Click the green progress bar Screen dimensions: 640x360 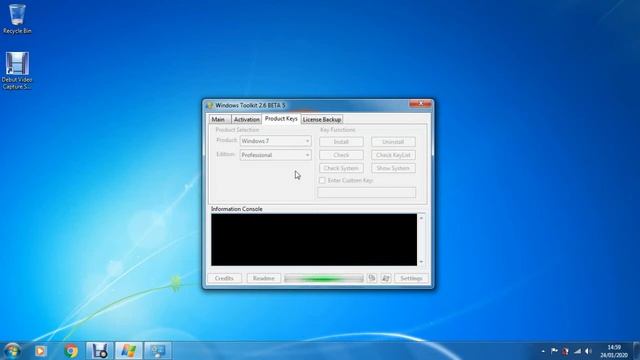pyautogui.click(x=324, y=278)
